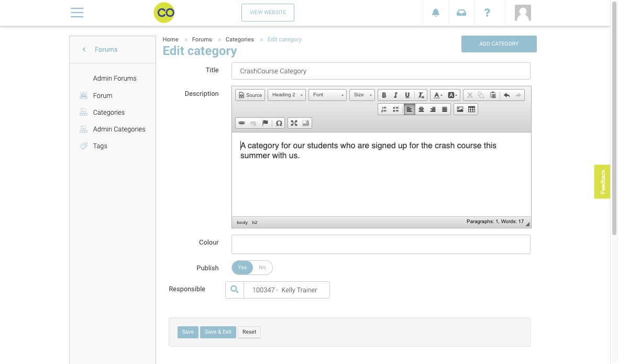The height and width of the screenshot is (364, 618).
Task: Open the special character (omega) picker
Action: pyautogui.click(x=279, y=124)
